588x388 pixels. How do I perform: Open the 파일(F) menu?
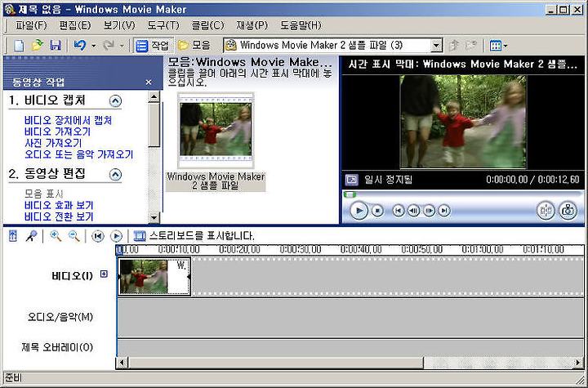tap(31, 25)
